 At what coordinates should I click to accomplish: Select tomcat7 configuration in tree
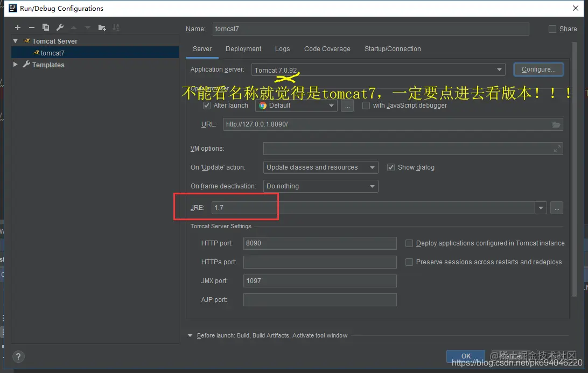[95, 53]
